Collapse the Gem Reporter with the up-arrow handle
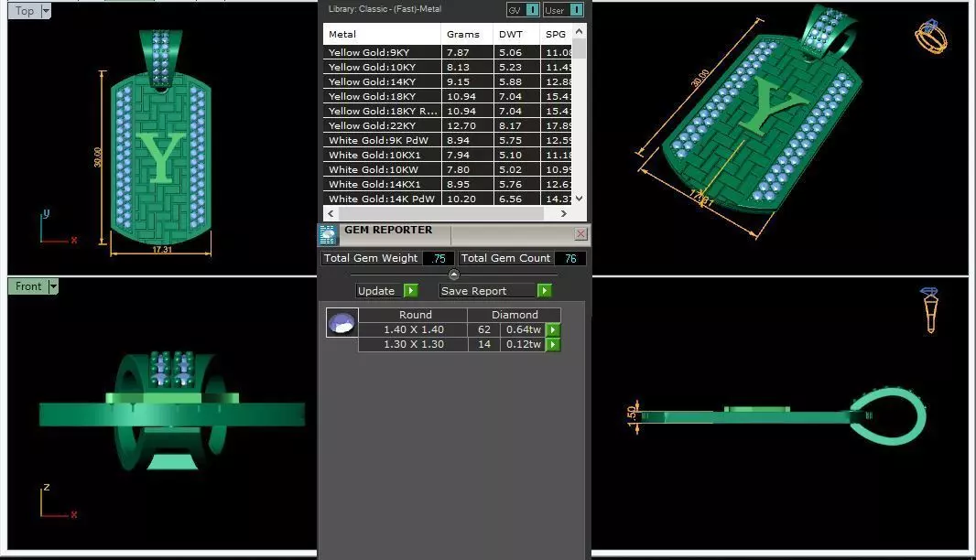The image size is (976, 560). tap(454, 275)
